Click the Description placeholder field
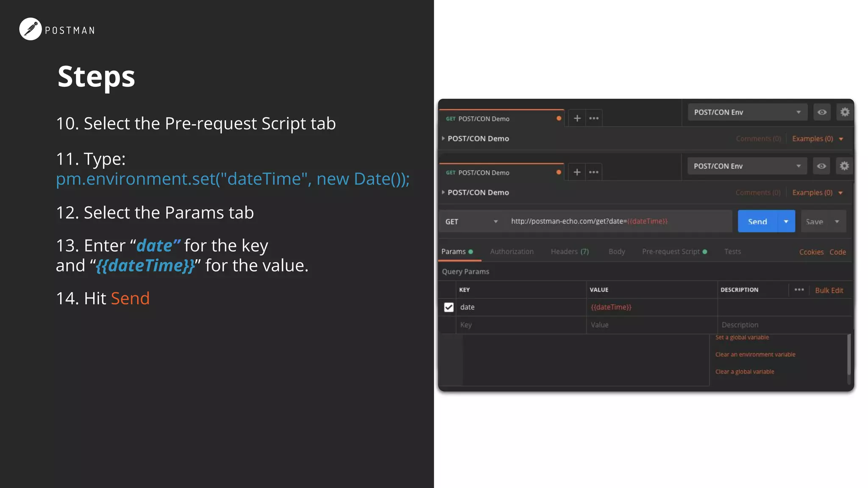The height and width of the screenshot is (488, 868). pyautogui.click(x=785, y=325)
